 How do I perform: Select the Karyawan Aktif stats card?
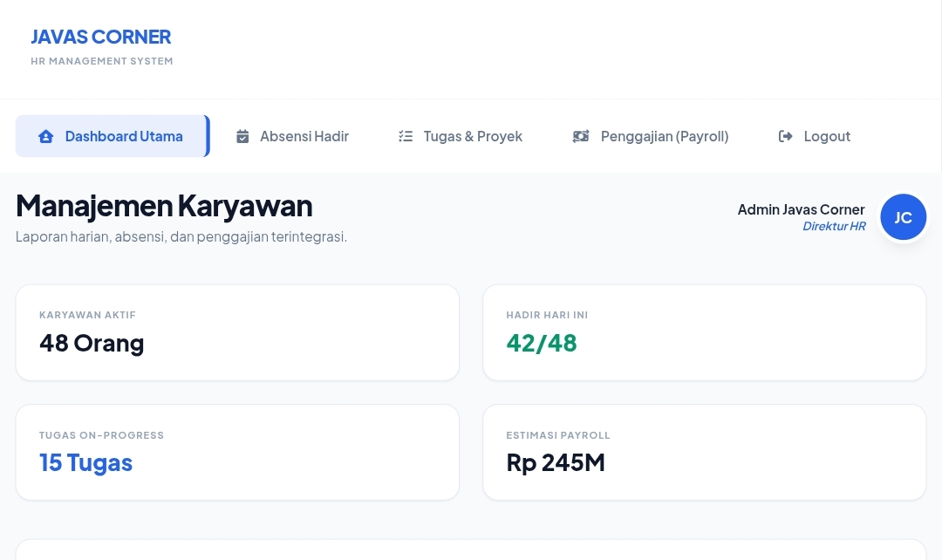pos(237,332)
